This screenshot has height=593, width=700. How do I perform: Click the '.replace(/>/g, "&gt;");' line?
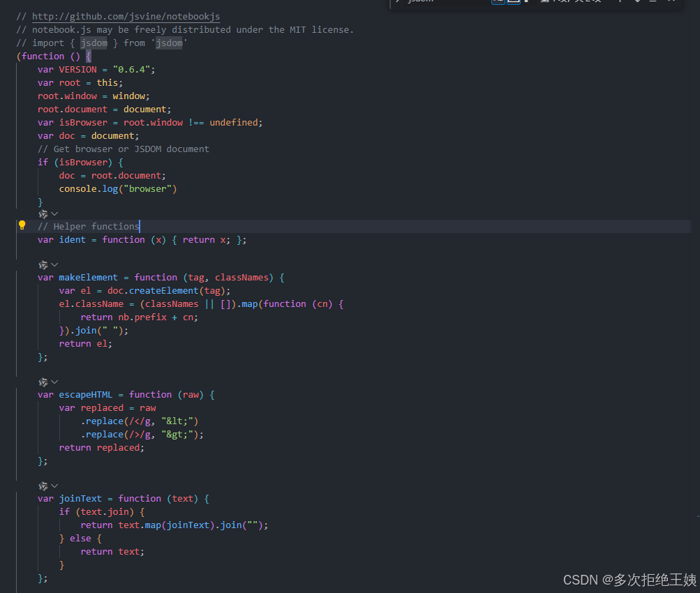coord(142,435)
